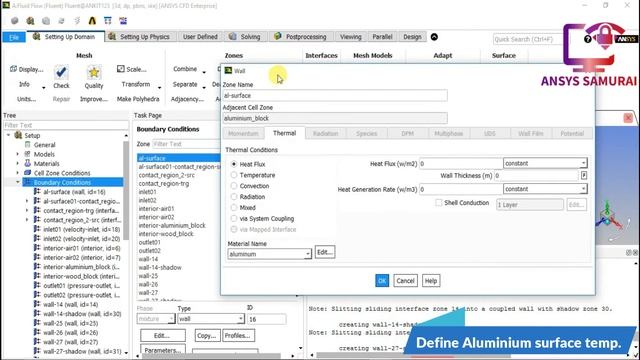Click the first gray sphere quick-access icon
Viewport: 640px width, 360px height.
[15, 20]
